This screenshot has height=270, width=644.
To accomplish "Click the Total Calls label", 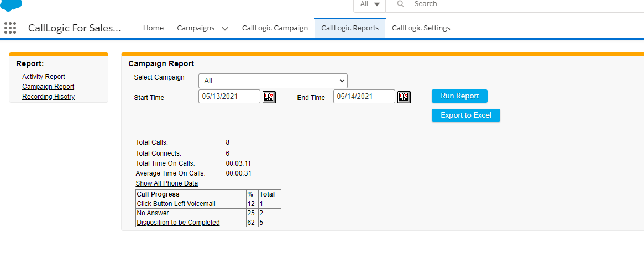I will (x=152, y=143).
